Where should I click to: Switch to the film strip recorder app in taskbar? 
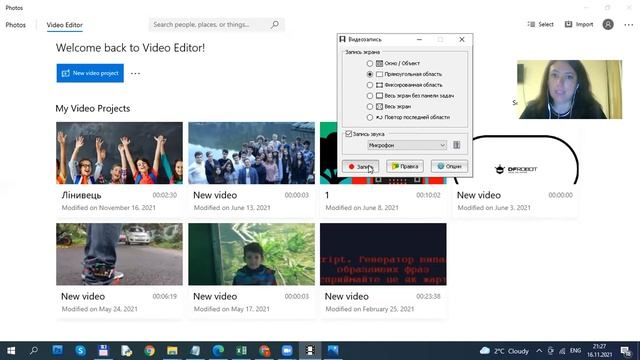[x=310, y=351]
